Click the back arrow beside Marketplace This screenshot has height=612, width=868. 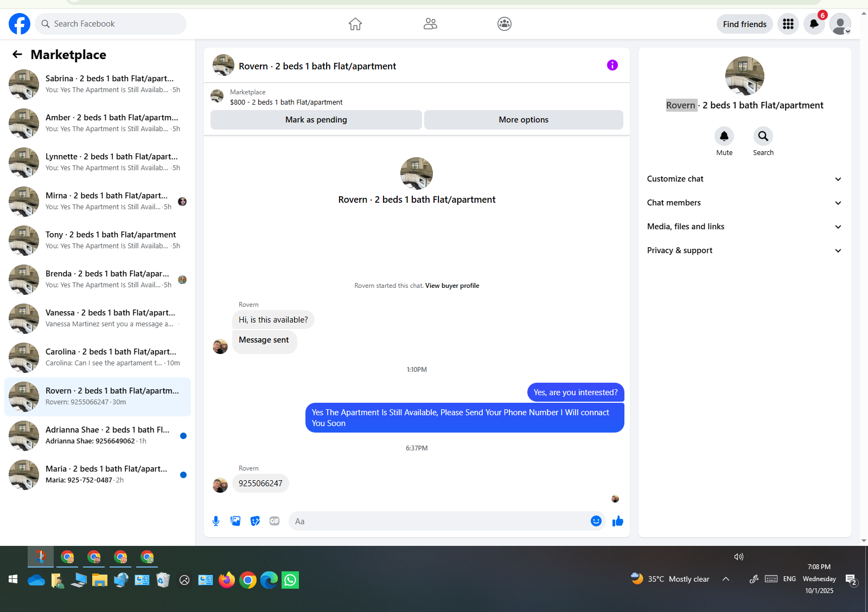(17, 54)
